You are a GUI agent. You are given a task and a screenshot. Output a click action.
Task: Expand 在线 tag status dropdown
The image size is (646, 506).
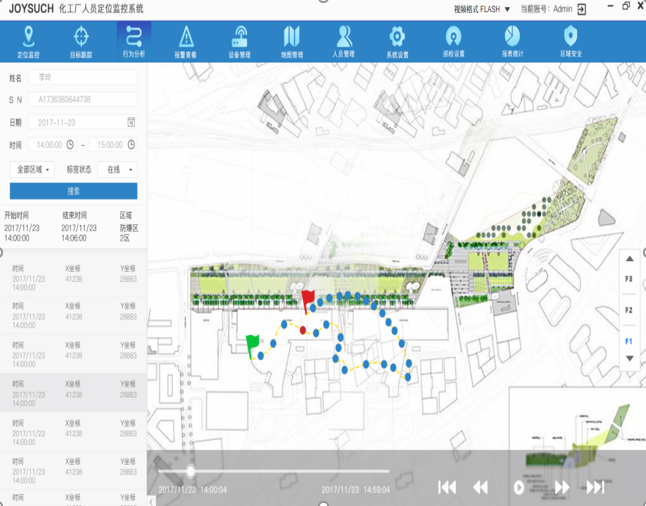(x=120, y=169)
